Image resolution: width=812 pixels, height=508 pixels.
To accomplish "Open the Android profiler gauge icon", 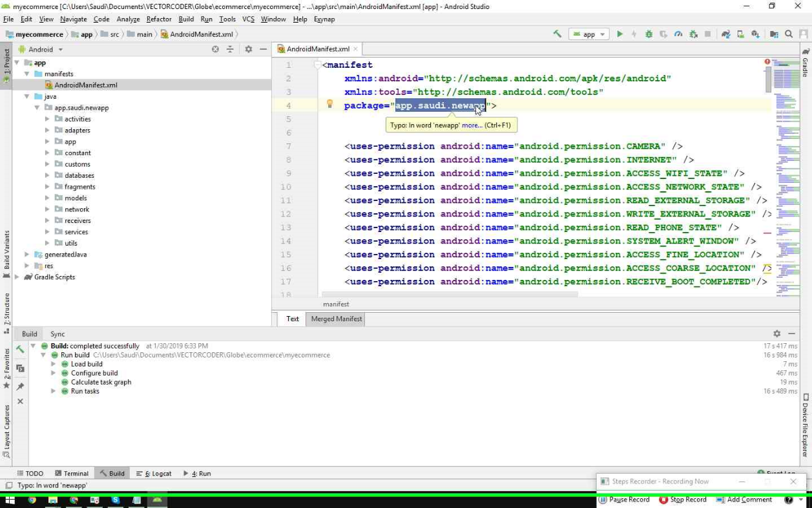I will [x=678, y=34].
